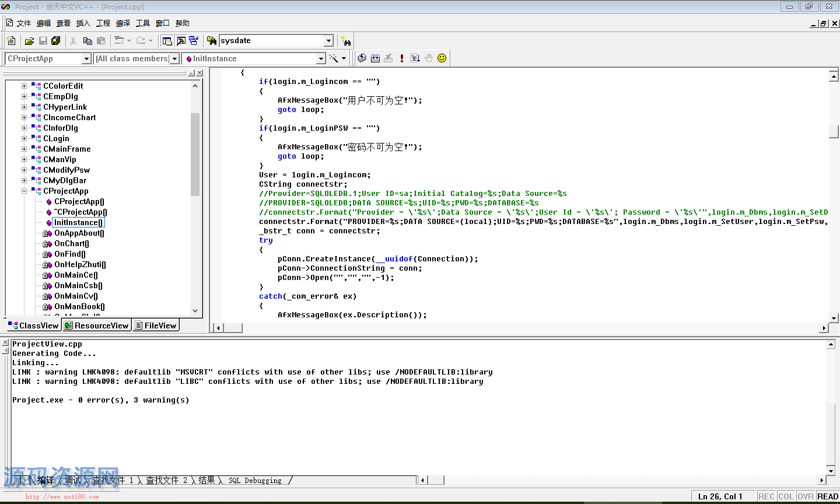Switch output to SQL Debugging tab
The height and width of the screenshot is (504, 840).
point(255,480)
